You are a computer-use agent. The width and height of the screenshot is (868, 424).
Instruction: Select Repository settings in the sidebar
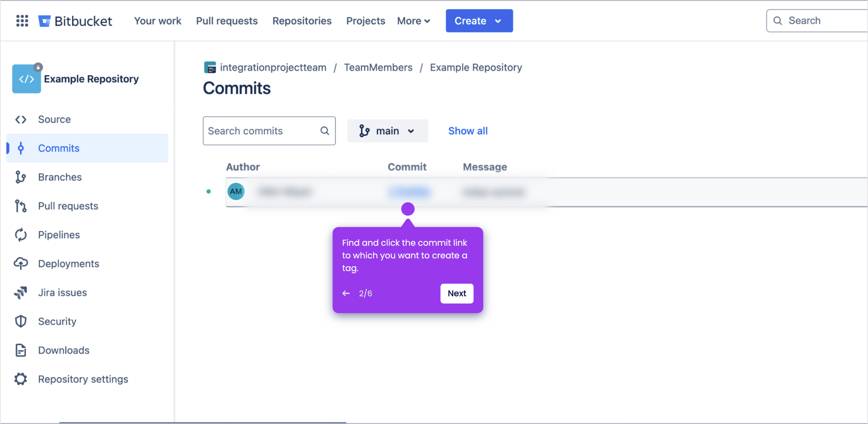coord(87,379)
